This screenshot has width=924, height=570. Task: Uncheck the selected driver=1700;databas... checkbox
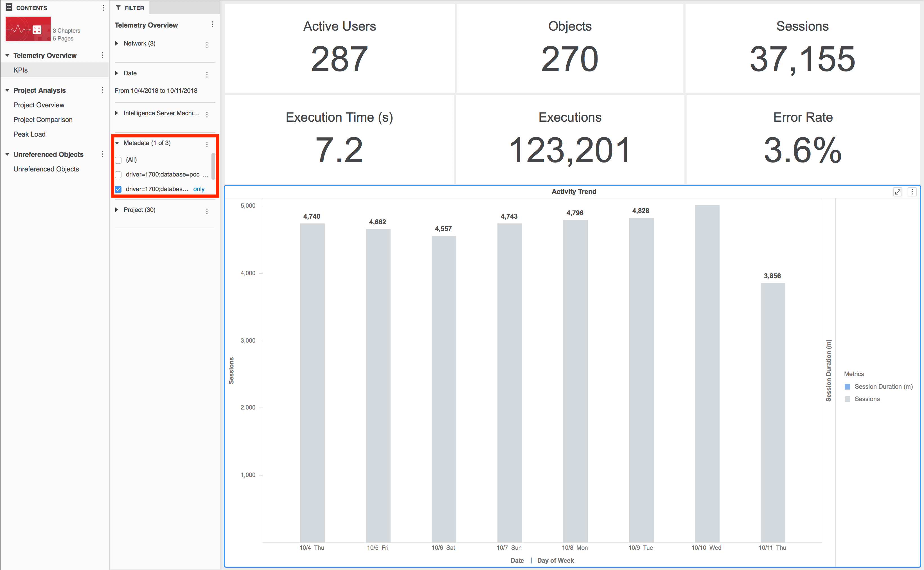coord(118,189)
